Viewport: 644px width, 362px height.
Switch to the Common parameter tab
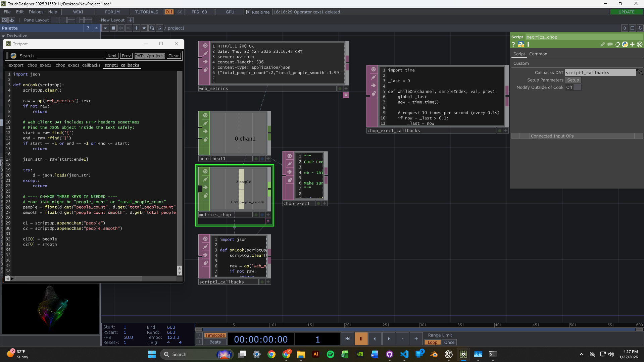coord(538,54)
